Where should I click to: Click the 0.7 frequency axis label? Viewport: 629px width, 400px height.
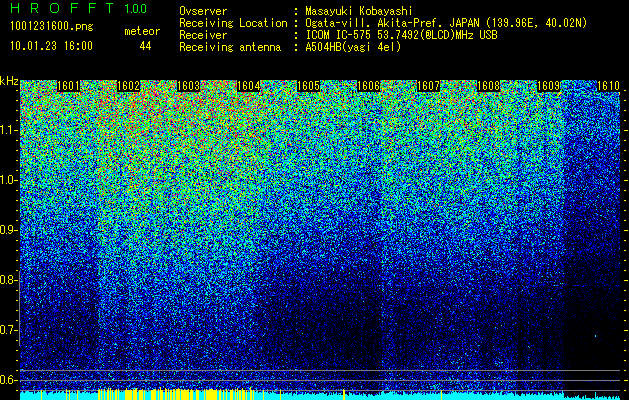[7, 330]
